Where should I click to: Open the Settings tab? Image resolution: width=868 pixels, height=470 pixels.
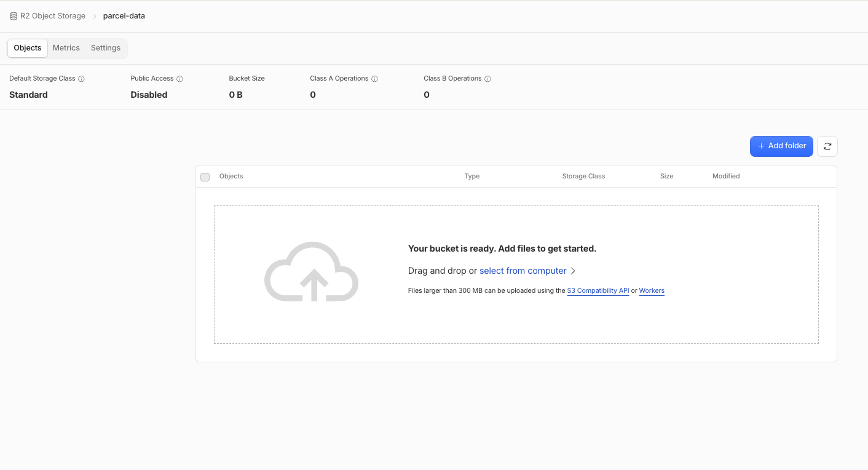tap(106, 48)
